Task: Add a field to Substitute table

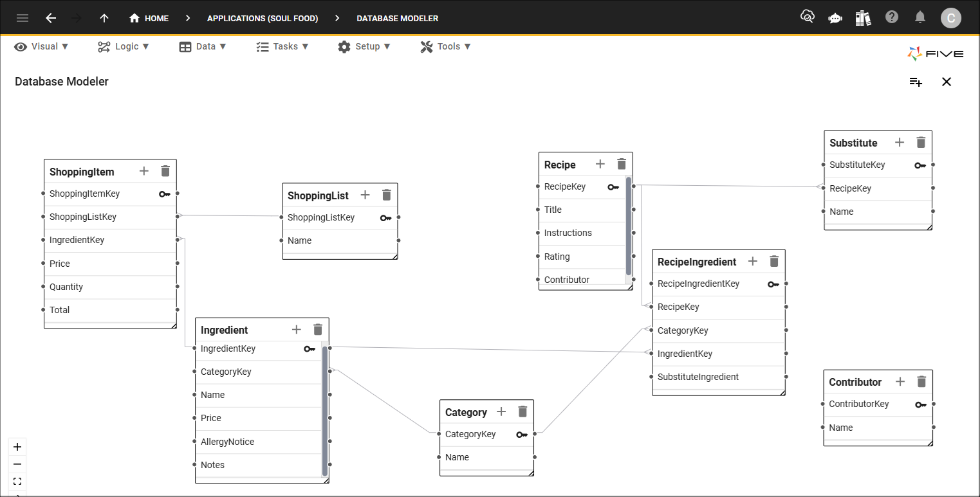Action: 900,142
